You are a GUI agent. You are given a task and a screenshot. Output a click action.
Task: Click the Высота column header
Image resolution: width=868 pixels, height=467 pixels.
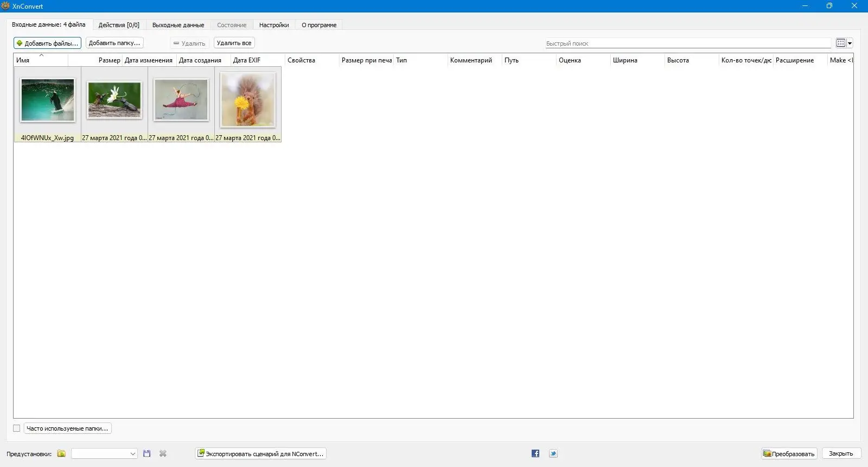tap(692, 60)
